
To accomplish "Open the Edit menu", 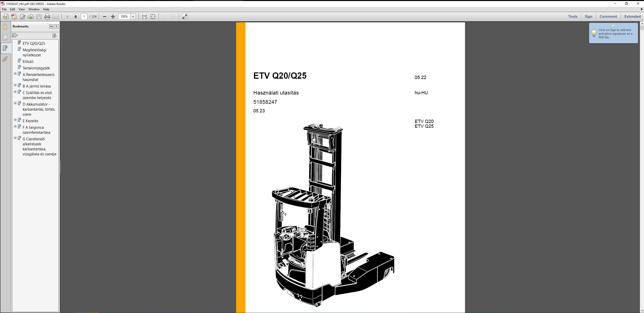I will [x=13, y=9].
